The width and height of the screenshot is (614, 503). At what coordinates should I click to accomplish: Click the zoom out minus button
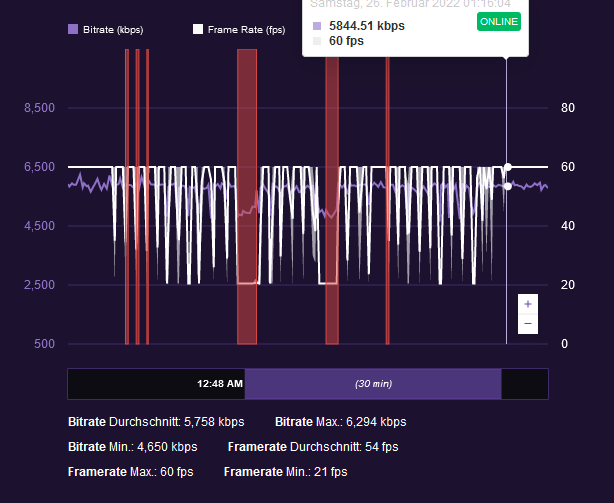click(x=528, y=324)
